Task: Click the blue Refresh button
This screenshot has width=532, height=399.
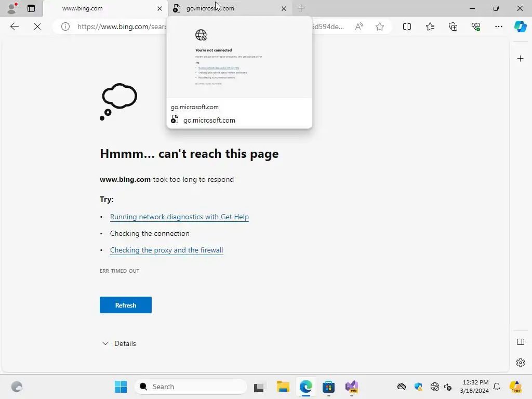Action: pyautogui.click(x=126, y=305)
